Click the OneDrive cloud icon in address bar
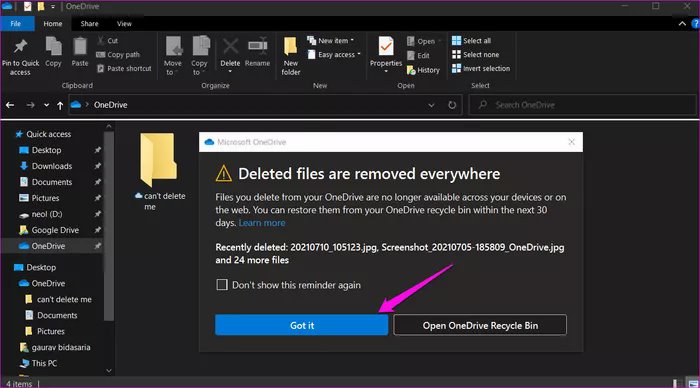Viewport: 700px width, 388px height. pyautogui.click(x=76, y=104)
